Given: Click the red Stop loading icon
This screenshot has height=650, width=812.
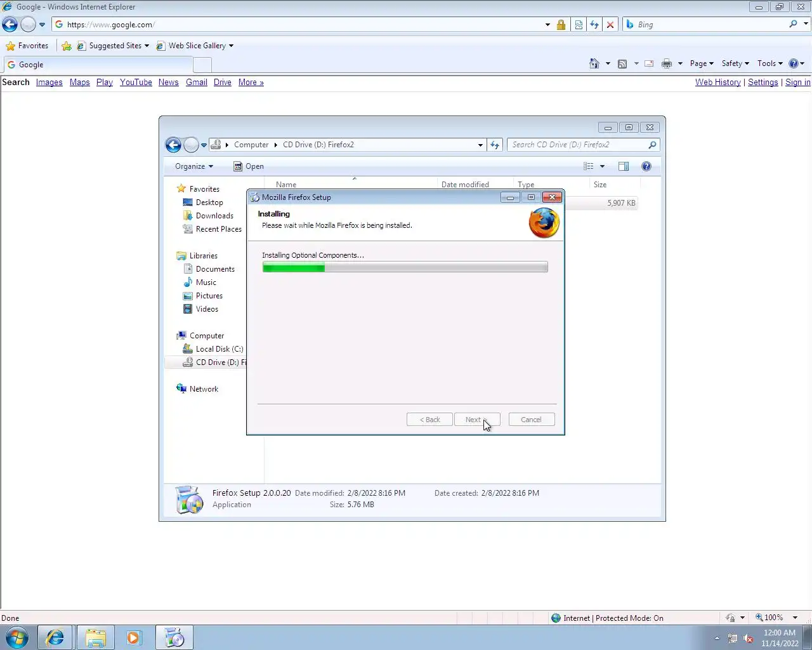Looking at the screenshot, I should [x=610, y=25].
